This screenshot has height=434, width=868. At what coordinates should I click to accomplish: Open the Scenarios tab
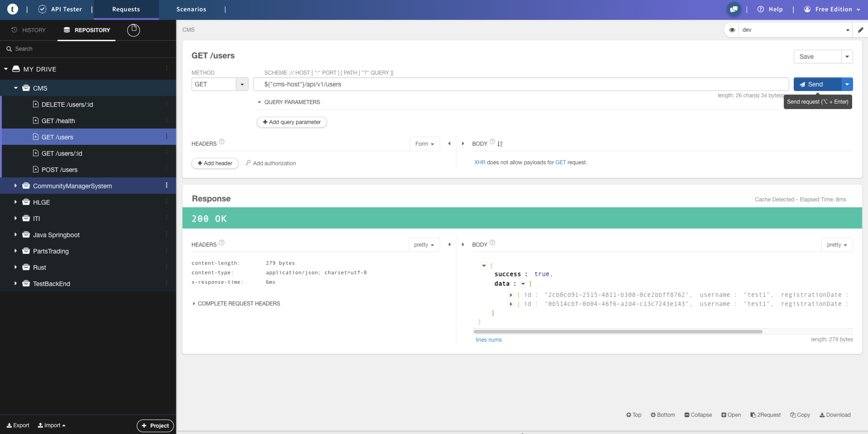(x=191, y=9)
